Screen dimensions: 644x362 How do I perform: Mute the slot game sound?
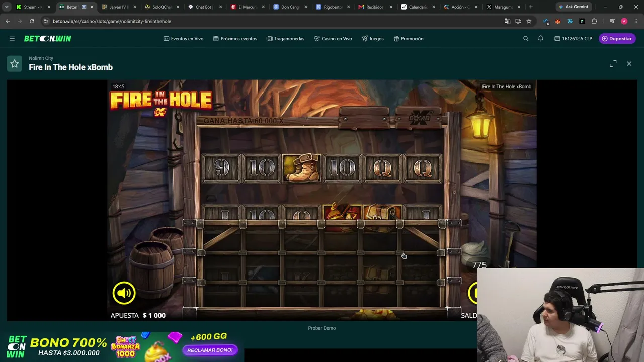click(x=124, y=293)
